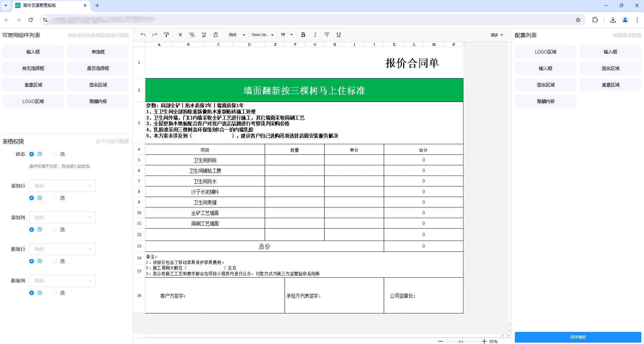
Task: Apply percent format icon
Action: 192,35
